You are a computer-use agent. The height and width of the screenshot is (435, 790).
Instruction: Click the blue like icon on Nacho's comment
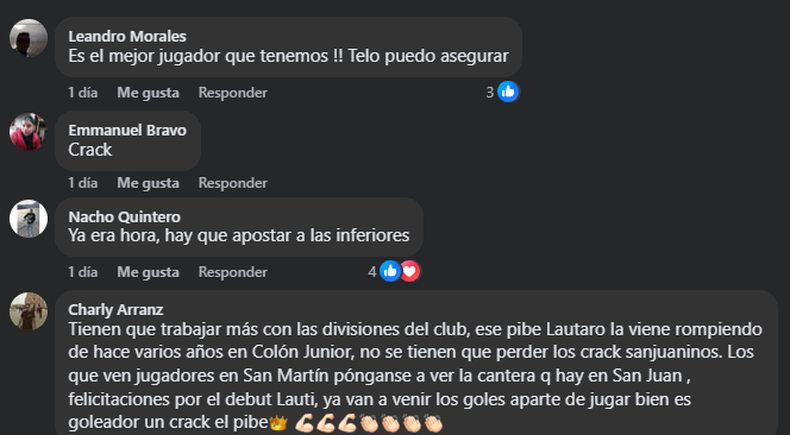pos(390,271)
